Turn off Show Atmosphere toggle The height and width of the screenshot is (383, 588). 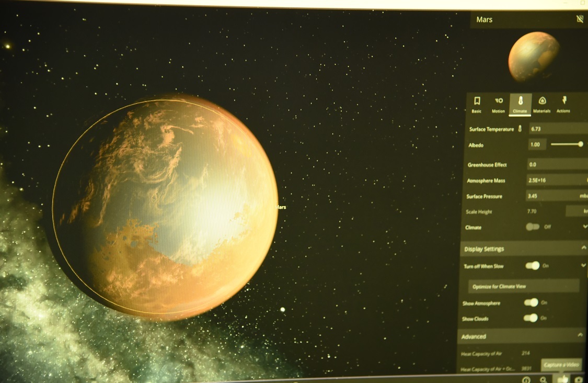coord(531,302)
